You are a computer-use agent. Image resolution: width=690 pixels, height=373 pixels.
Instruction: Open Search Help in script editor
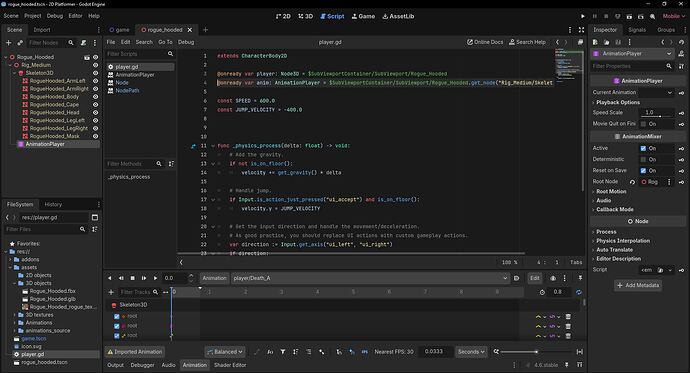click(x=527, y=42)
